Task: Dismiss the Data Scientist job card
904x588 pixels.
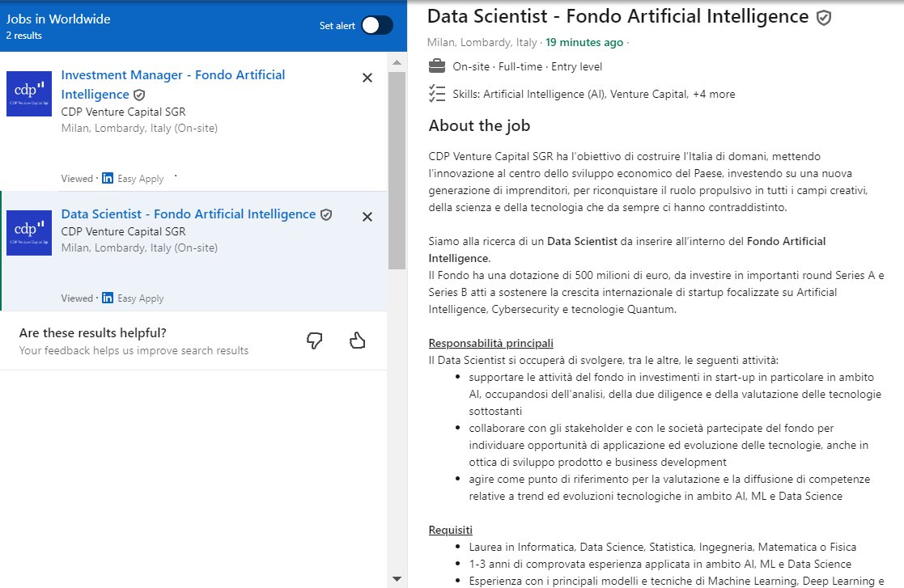Action: [x=367, y=217]
